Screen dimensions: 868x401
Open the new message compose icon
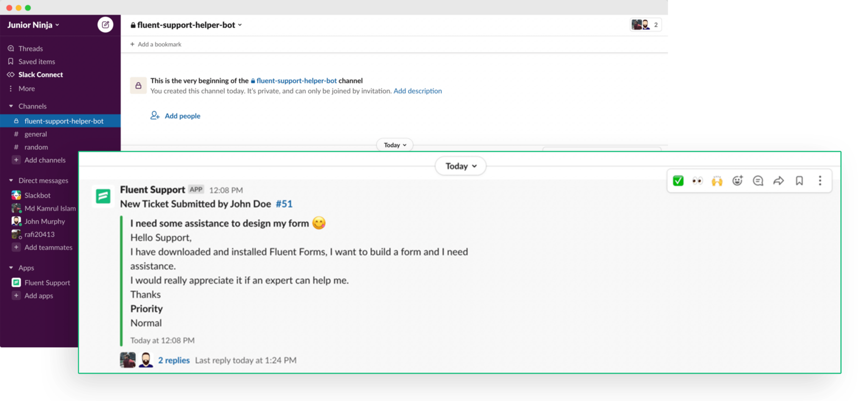(105, 25)
